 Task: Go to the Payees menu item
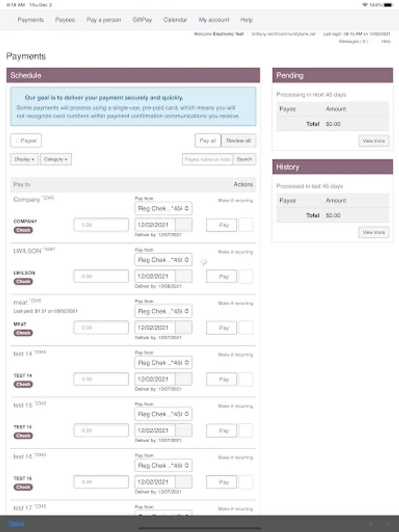[65, 20]
